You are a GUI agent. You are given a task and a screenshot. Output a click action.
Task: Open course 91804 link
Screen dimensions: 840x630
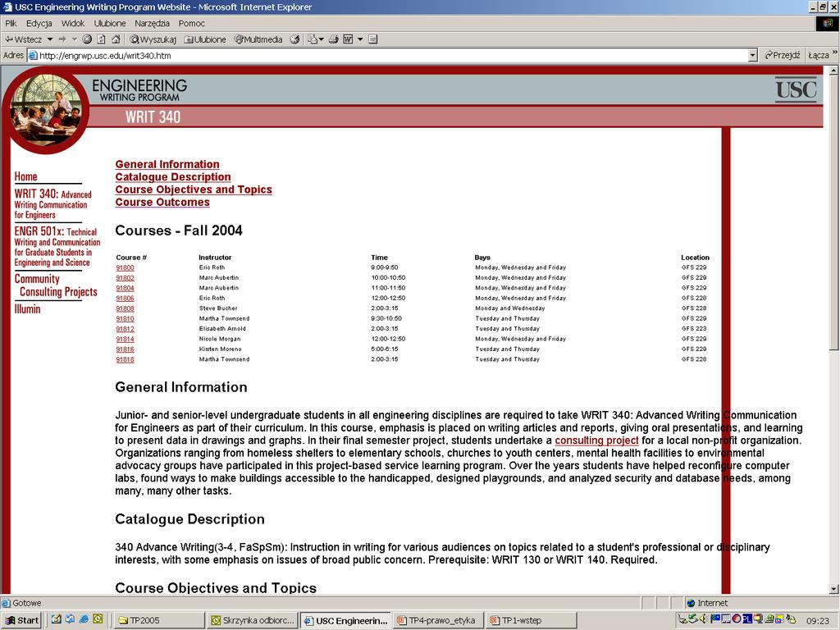coord(125,288)
